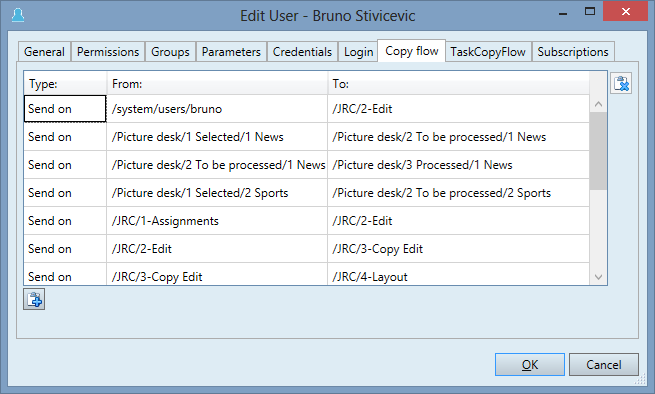655x394 pixels.
Task: Select Send on cell for /system/users/bruno row
Action: point(65,109)
